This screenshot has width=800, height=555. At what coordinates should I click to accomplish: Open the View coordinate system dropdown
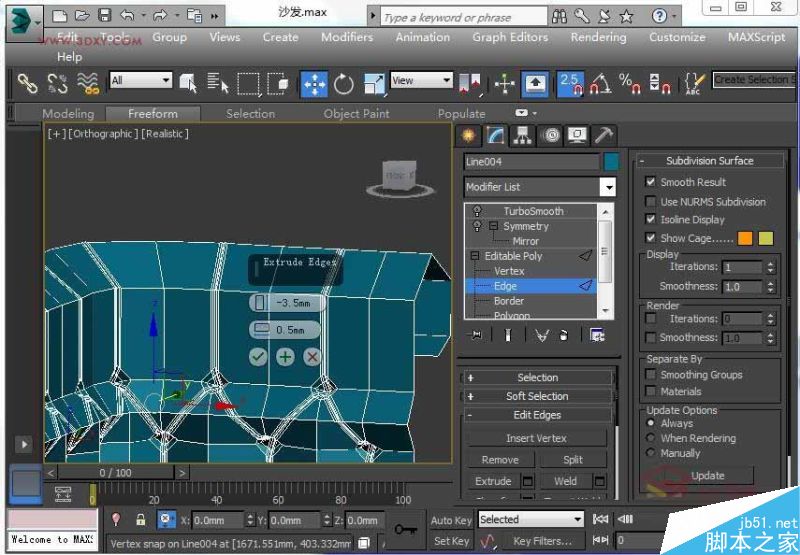coord(446,80)
